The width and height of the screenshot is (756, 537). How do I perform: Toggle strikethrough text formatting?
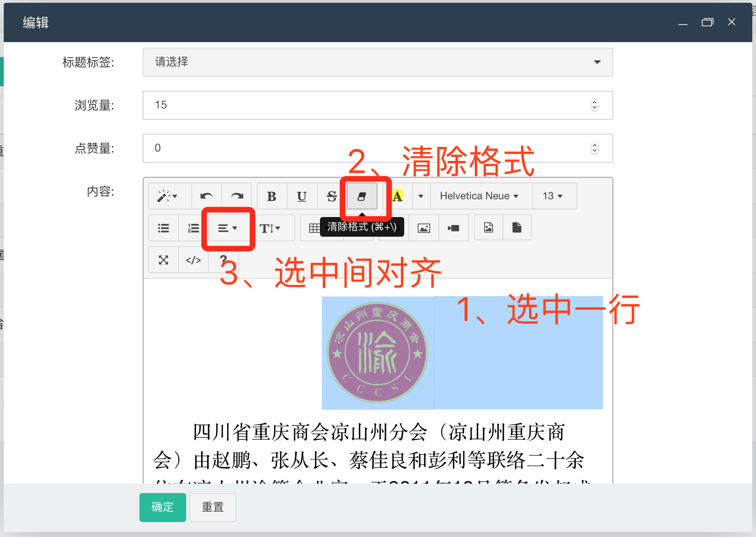[332, 196]
